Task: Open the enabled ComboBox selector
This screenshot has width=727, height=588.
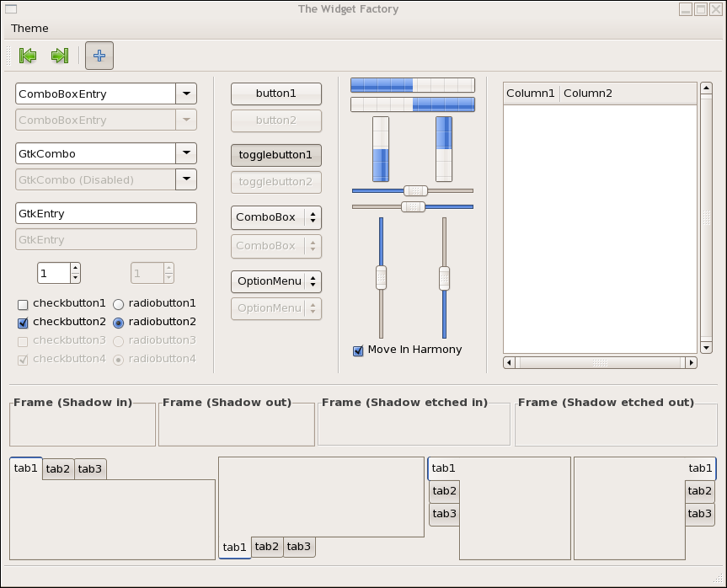Action: (276, 217)
